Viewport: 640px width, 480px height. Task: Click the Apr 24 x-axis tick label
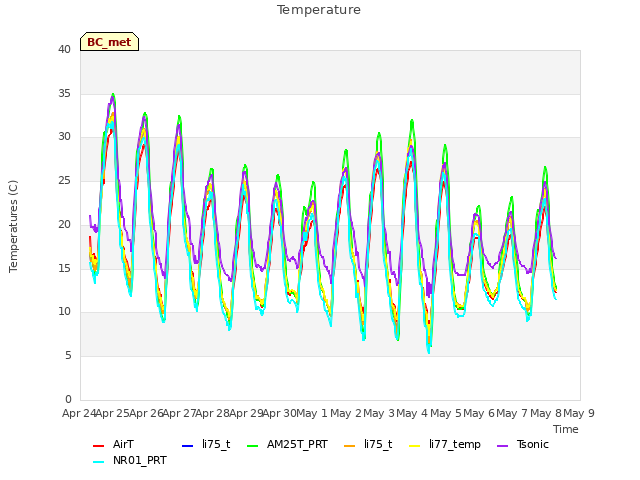79,413
